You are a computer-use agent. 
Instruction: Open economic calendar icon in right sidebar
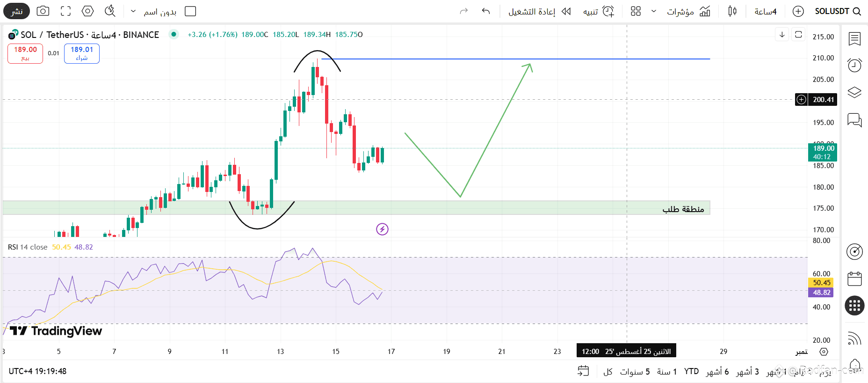click(x=854, y=279)
